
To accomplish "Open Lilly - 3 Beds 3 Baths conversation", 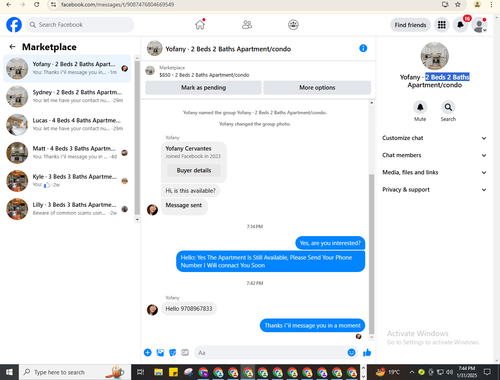I will 67,209.
